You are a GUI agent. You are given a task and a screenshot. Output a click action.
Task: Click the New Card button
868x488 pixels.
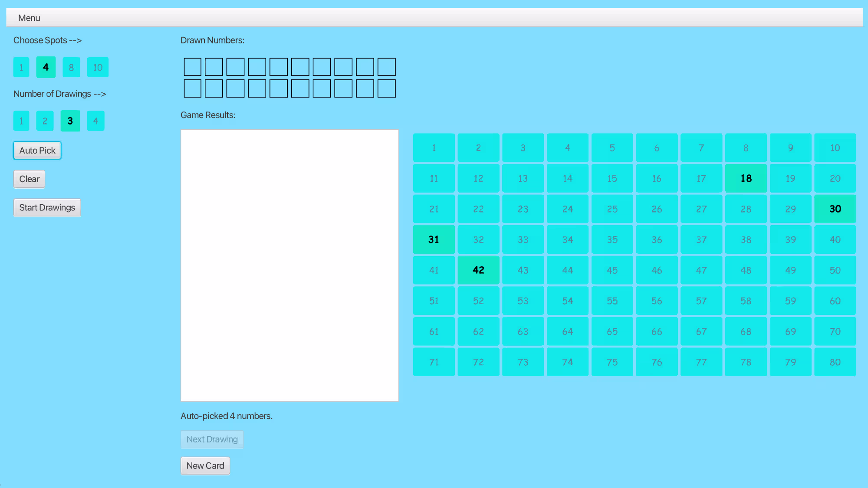point(205,466)
